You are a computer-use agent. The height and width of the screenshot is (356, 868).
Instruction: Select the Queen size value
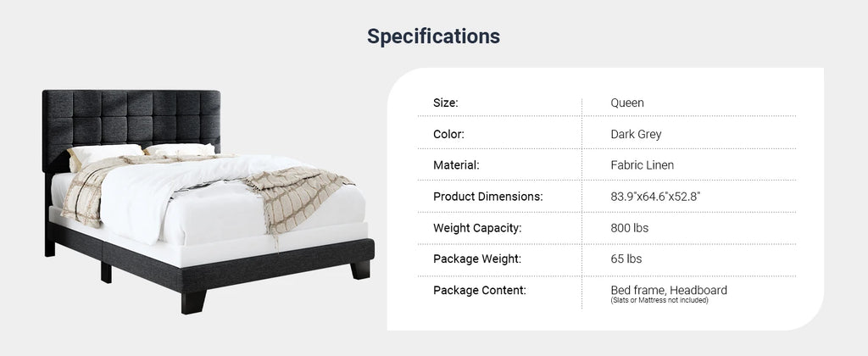(627, 103)
